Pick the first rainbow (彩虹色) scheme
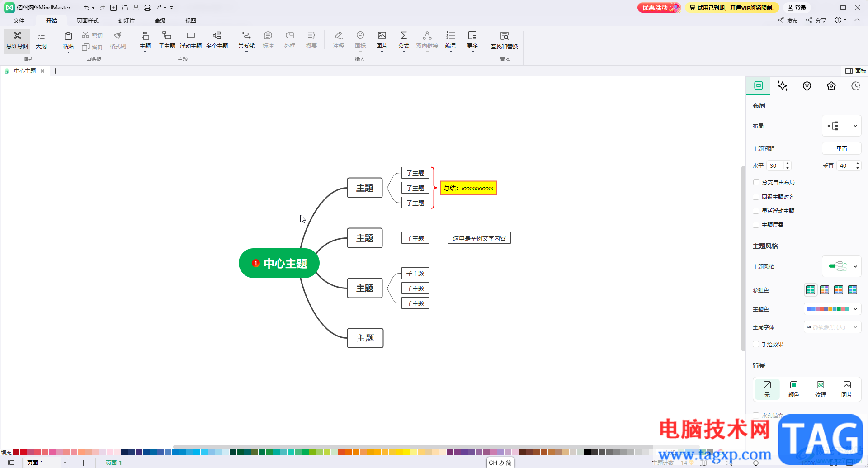 click(x=811, y=290)
